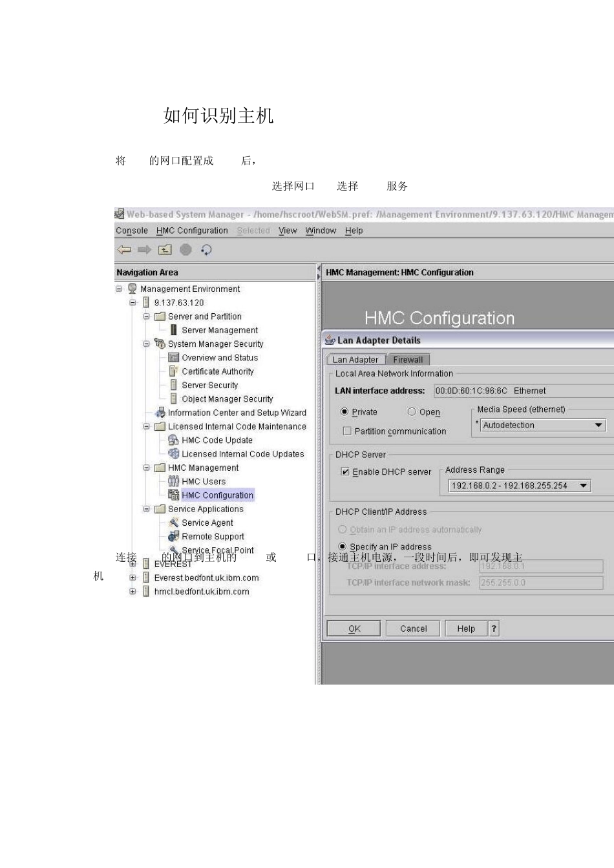Click the System Manager Security icon
The width and height of the screenshot is (614, 868).
coord(160,344)
